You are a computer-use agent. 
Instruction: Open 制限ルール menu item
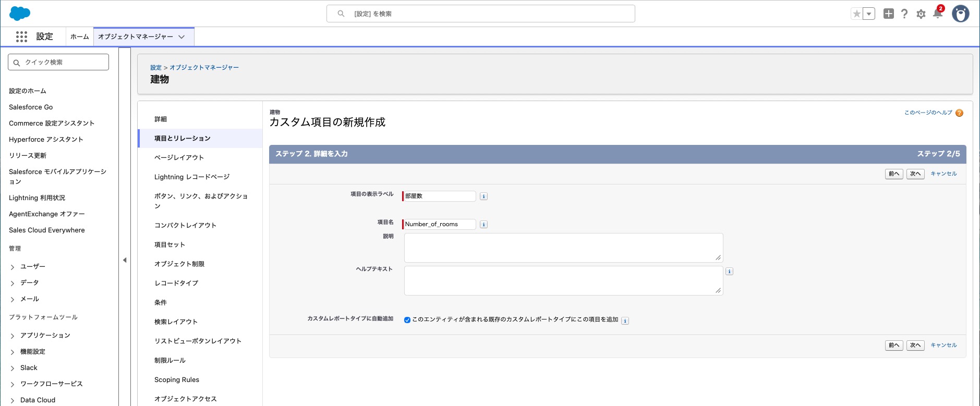tap(170, 360)
